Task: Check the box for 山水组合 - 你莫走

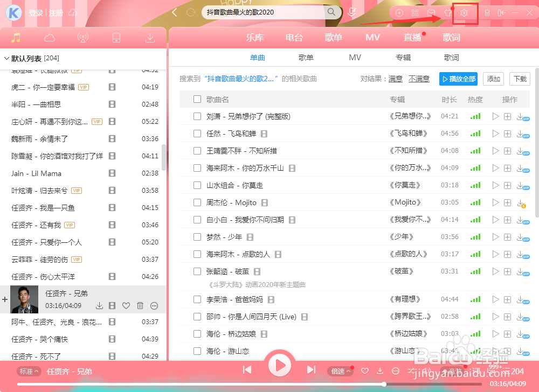Action: click(197, 185)
